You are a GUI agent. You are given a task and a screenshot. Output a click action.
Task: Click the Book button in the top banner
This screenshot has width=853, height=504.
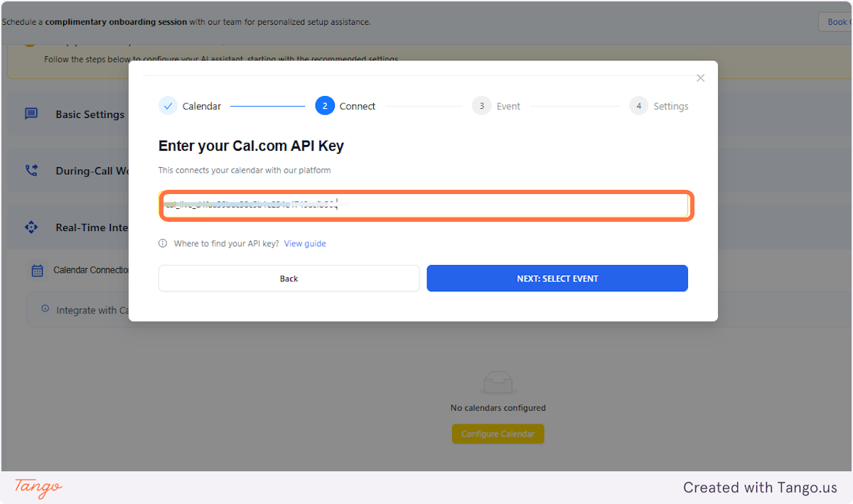(839, 21)
